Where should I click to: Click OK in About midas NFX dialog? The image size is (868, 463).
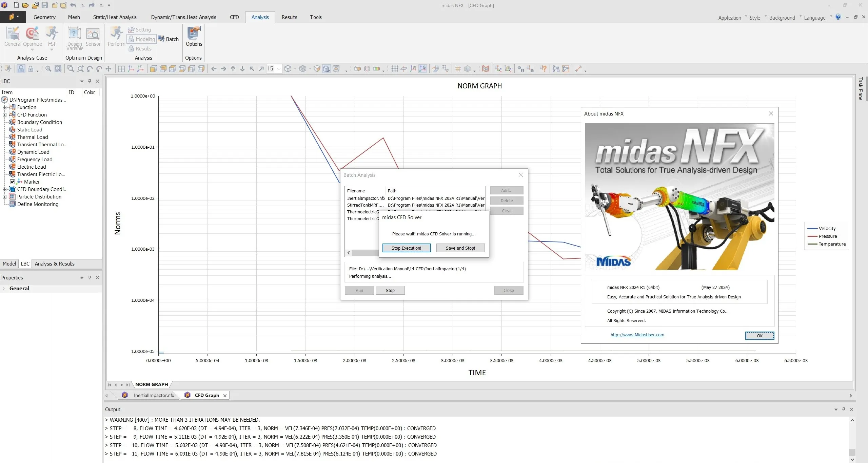pos(759,336)
